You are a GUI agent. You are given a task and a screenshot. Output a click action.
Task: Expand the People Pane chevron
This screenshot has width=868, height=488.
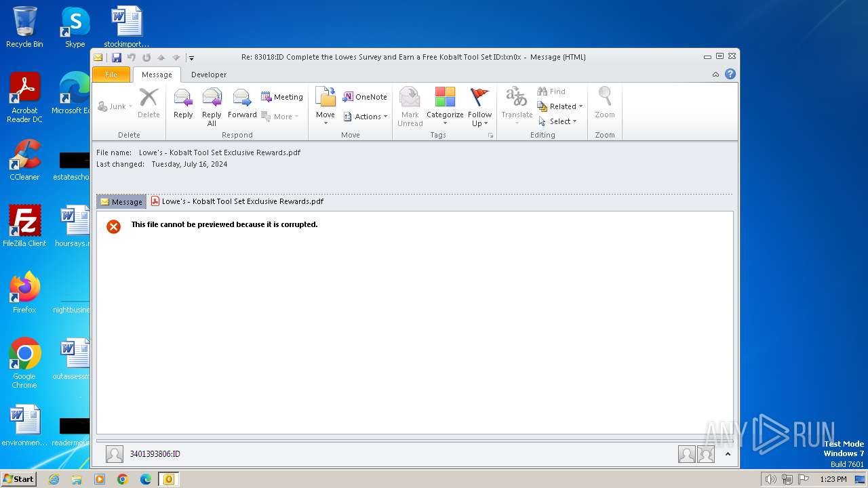pos(728,454)
